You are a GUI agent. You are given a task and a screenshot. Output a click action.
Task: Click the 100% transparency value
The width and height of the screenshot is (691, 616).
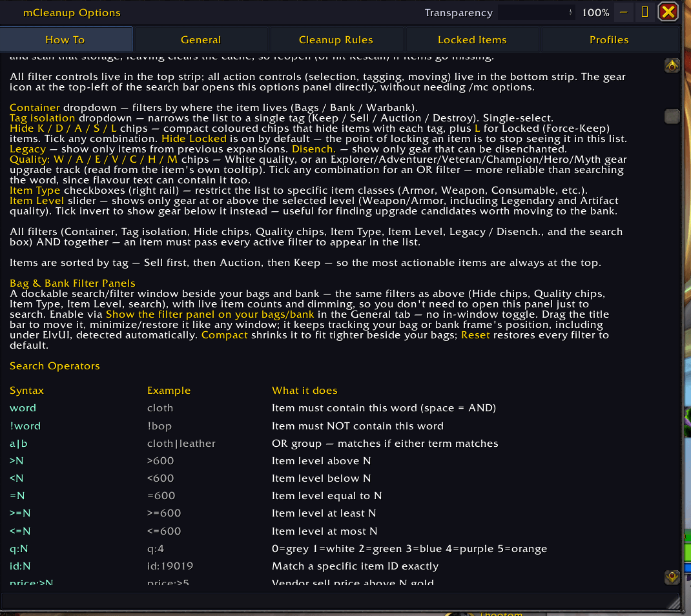[595, 13]
